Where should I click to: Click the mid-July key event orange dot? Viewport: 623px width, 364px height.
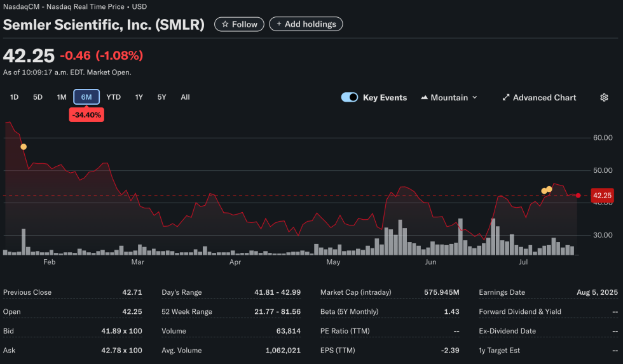(549, 189)
